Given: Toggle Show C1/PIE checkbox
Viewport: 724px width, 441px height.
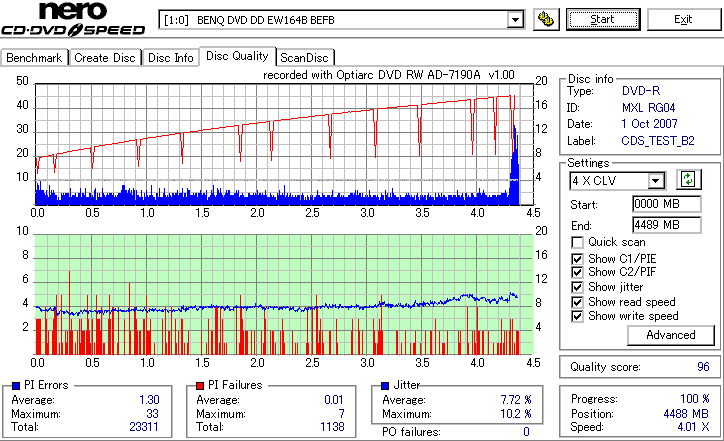Looking at the screenshot, I should pos(577,259).
